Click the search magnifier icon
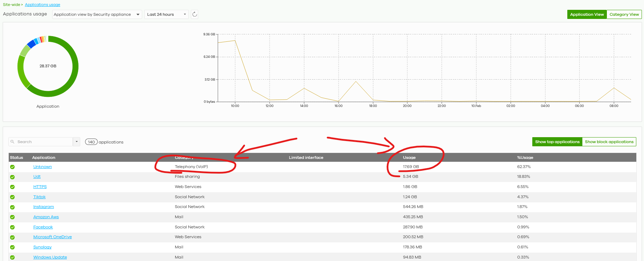644x261 pixels. (13, 142)
